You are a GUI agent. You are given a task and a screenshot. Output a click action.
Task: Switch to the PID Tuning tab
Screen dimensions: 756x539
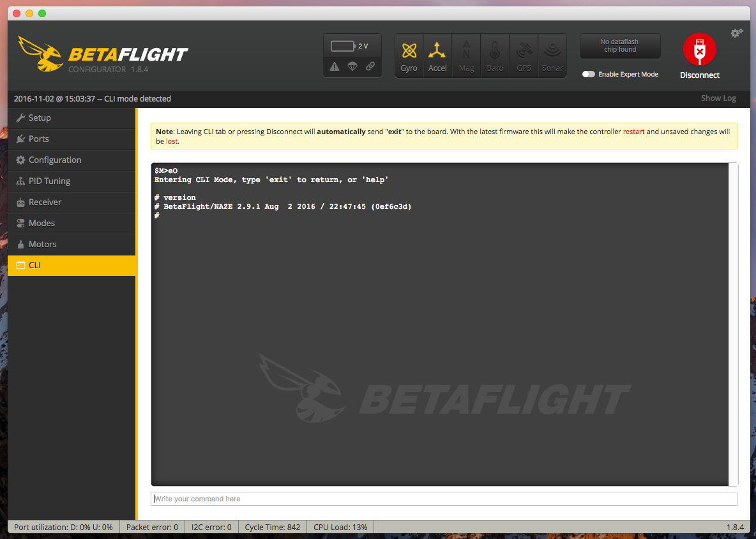(x=72, y=181)
